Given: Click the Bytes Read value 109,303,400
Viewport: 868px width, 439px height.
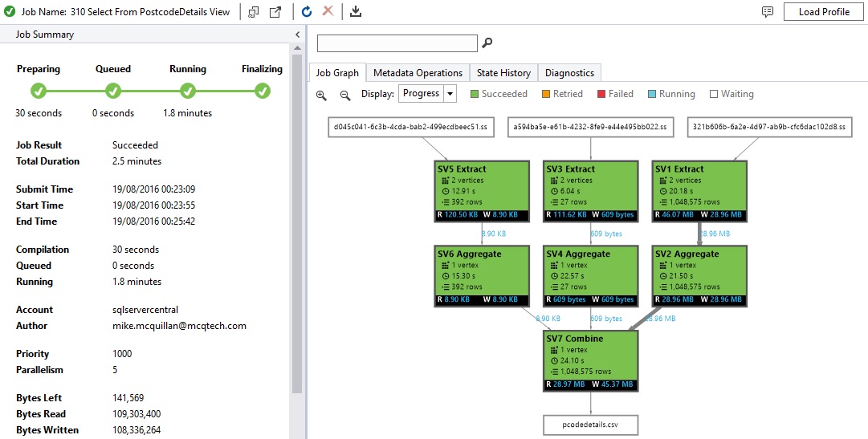Looking at the screenshot, I should point(137,414).
